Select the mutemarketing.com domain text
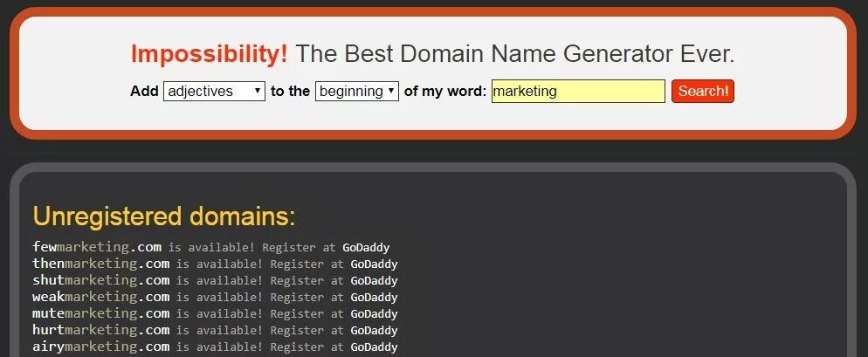 click(x=100, y=313)
